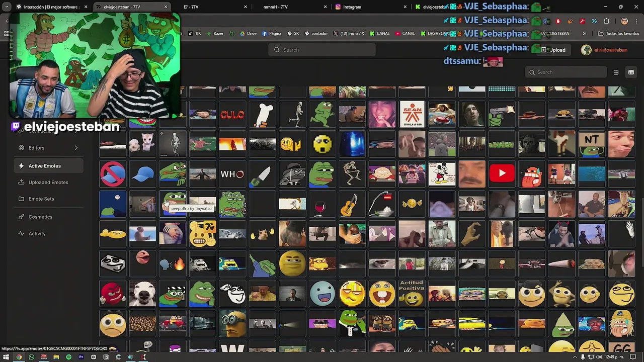
Task: Open the golden snitch emote
Action: 412,204
